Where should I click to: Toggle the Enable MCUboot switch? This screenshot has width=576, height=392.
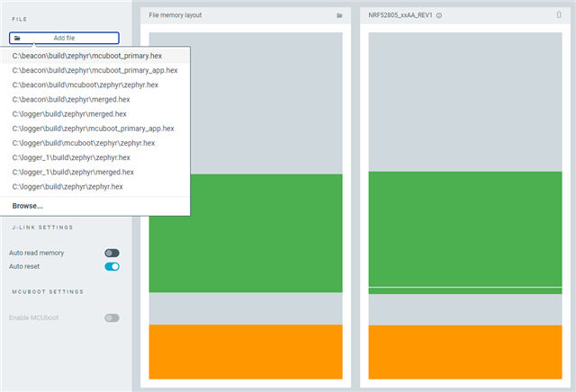click(112, 318)
